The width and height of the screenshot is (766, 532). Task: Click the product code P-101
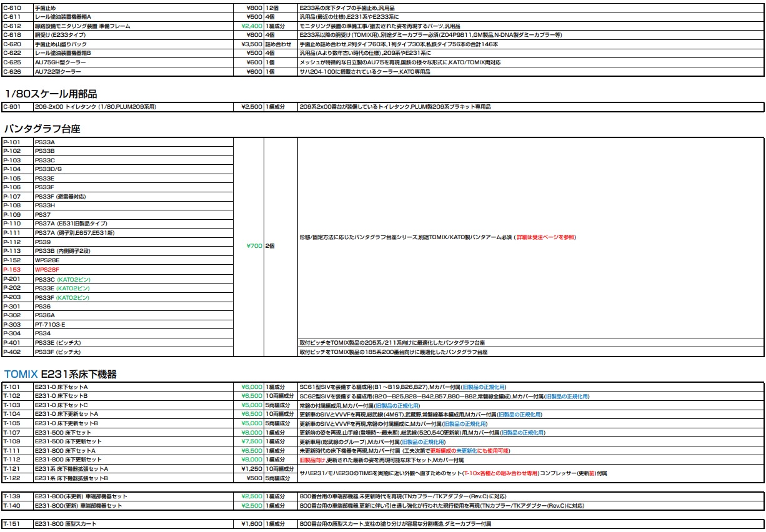pos(12,142)
